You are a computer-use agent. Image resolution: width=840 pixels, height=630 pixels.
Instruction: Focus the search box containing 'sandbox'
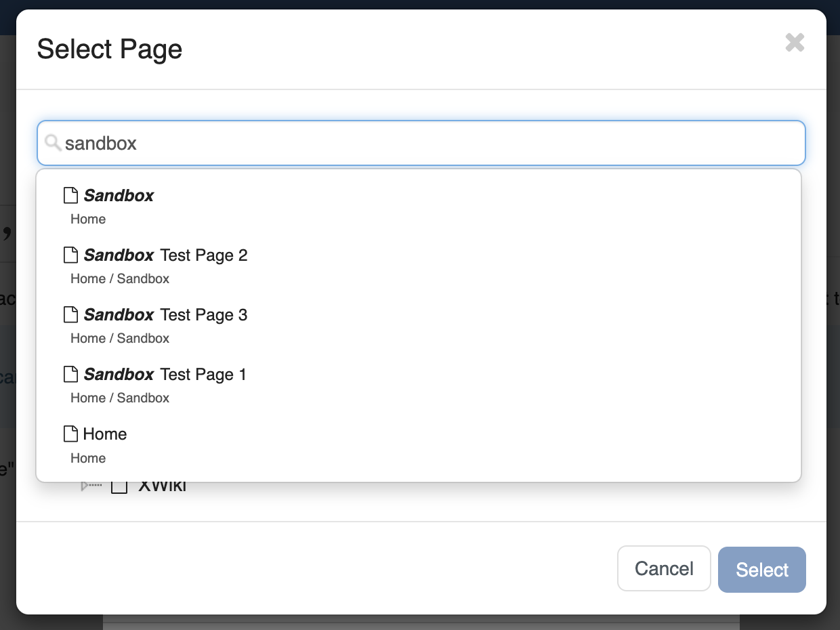tap(434, 143)
